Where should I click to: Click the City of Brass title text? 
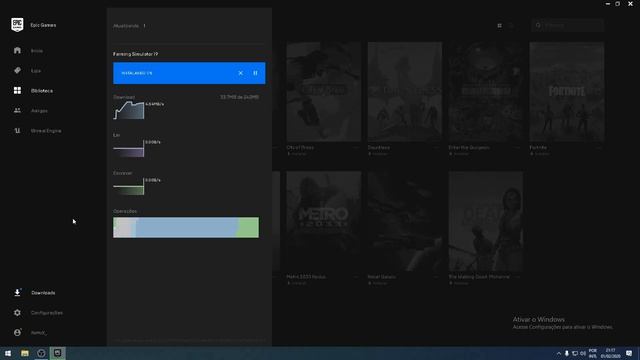point(300,147)
